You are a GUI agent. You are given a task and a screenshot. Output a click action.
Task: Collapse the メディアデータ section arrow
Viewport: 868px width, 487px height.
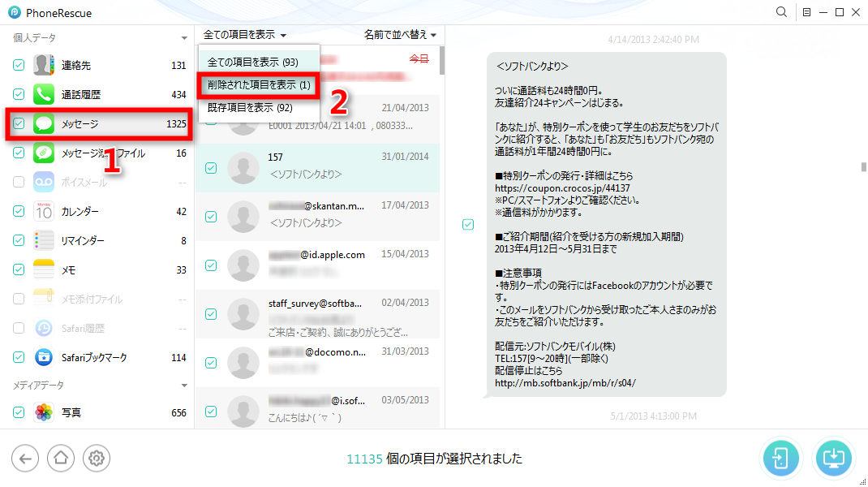coord(184,385)
